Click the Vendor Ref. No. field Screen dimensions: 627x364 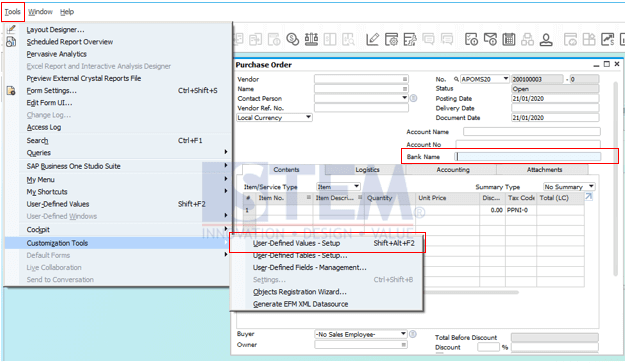361,108
